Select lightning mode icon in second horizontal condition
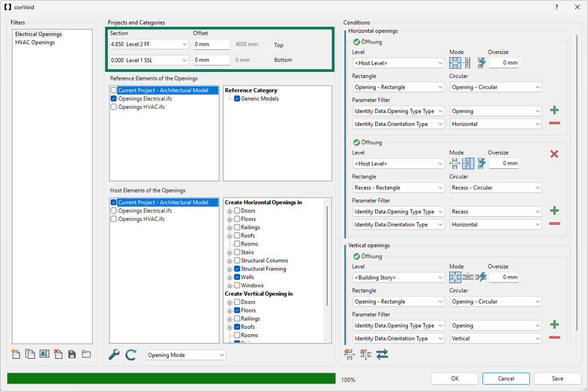 point(481,163)
